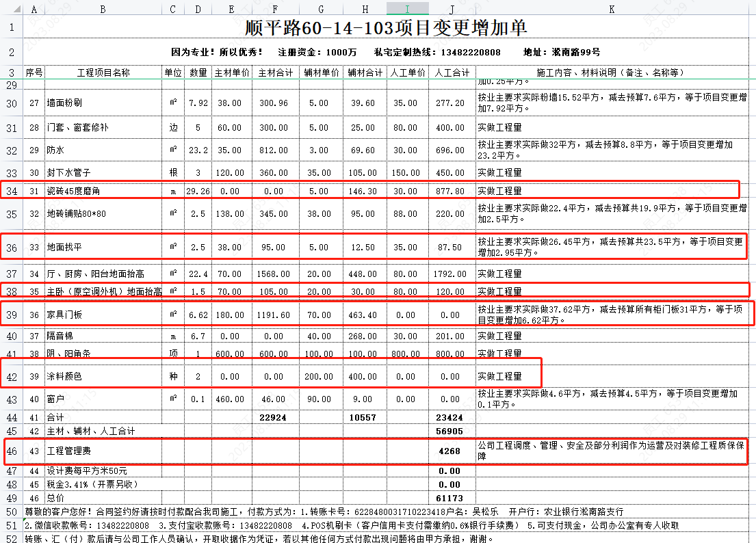The height and width of the screenshot is (543, 756).
Task: Click the 工程项目名称 header cell
Action: pyautogui.click(x=103, y=72)
